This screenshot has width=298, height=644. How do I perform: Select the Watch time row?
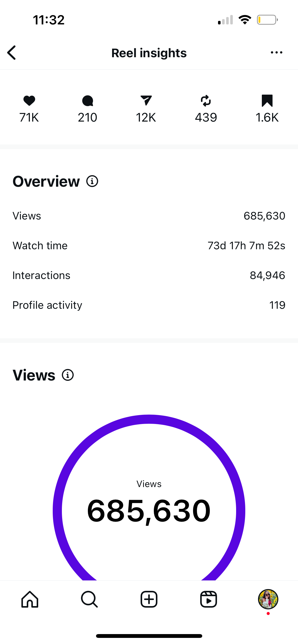coord(149,246)
